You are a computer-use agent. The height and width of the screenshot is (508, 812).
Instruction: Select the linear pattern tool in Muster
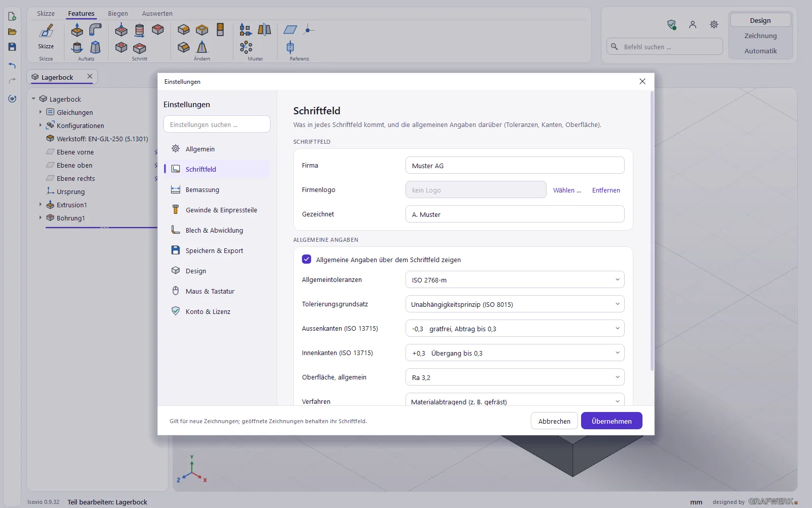tap(246, 30)
